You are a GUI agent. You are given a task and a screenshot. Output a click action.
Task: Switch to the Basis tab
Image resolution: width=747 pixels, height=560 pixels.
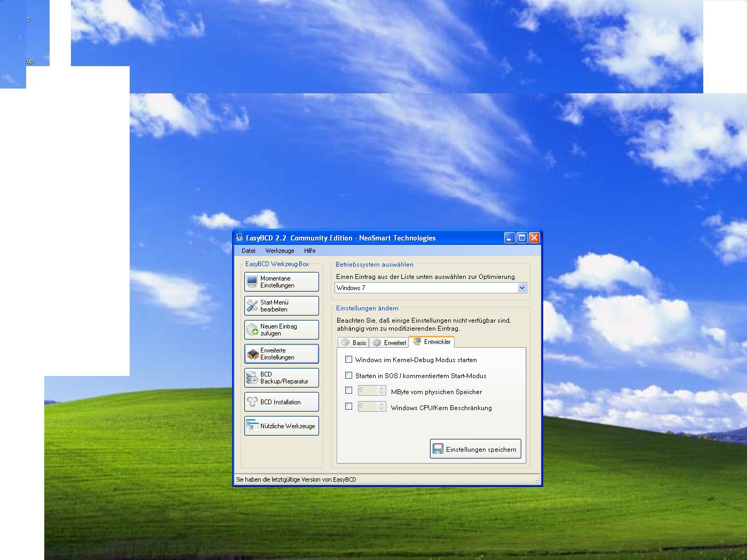[x=353, y=342]
